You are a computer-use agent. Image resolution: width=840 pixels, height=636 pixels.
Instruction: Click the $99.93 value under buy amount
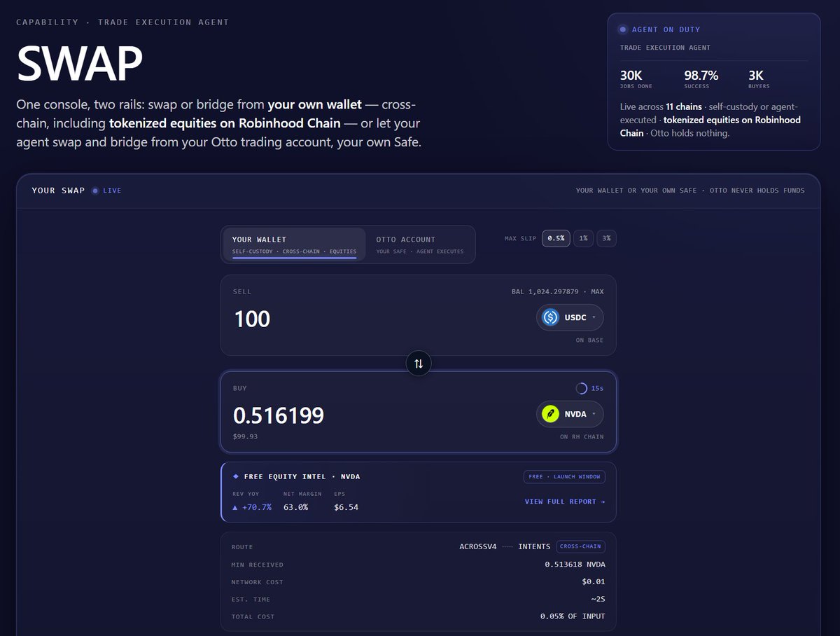click(245, 436)
